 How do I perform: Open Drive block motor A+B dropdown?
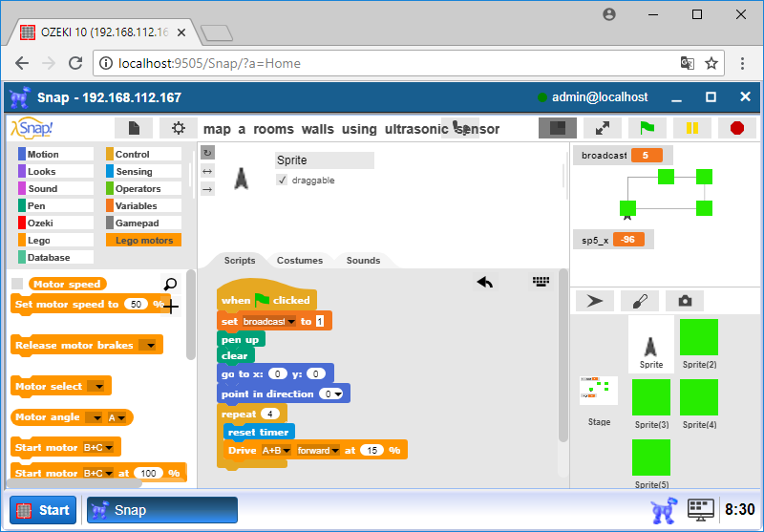[286, 451]
